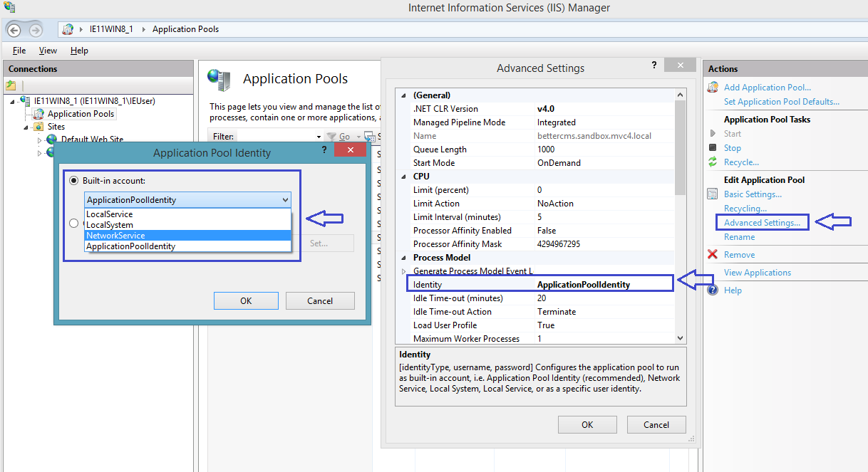Click the Recycle icon under Application Pool Tasks
Screen dimensions: 868x472
712,162
